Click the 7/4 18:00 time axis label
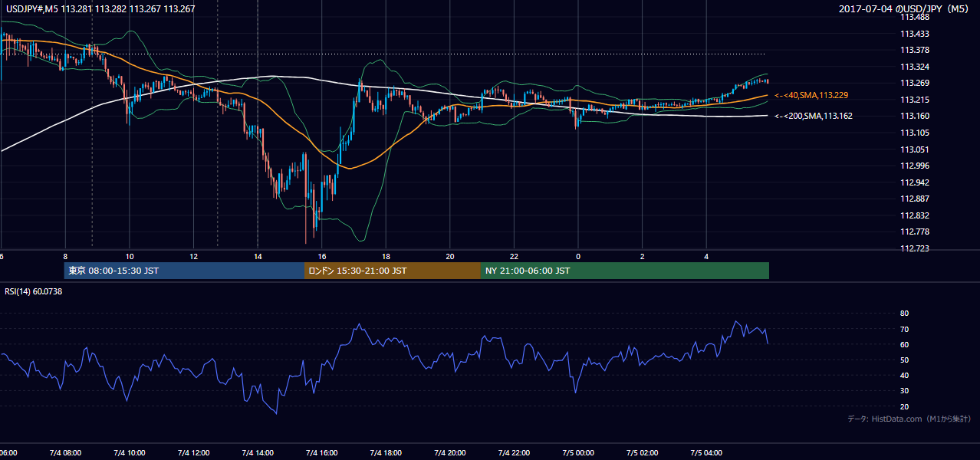 pyautogui.click(x=386, y=452)
